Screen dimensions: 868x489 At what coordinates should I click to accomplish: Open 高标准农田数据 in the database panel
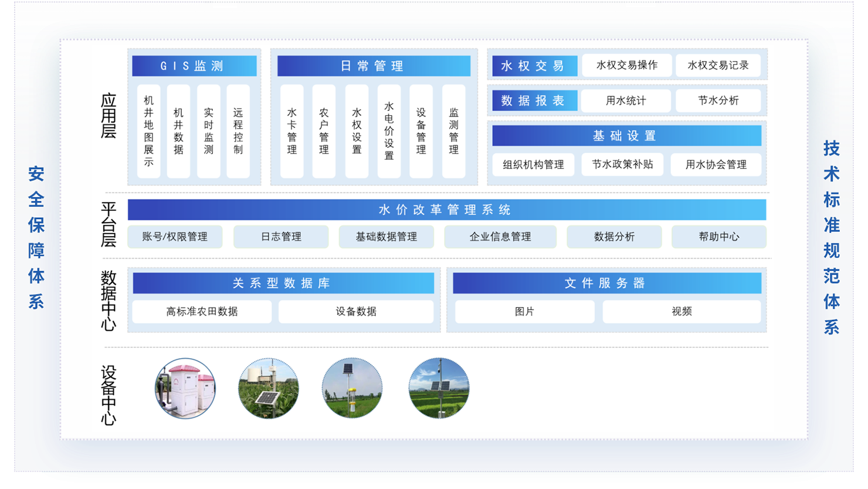point(201,312)
